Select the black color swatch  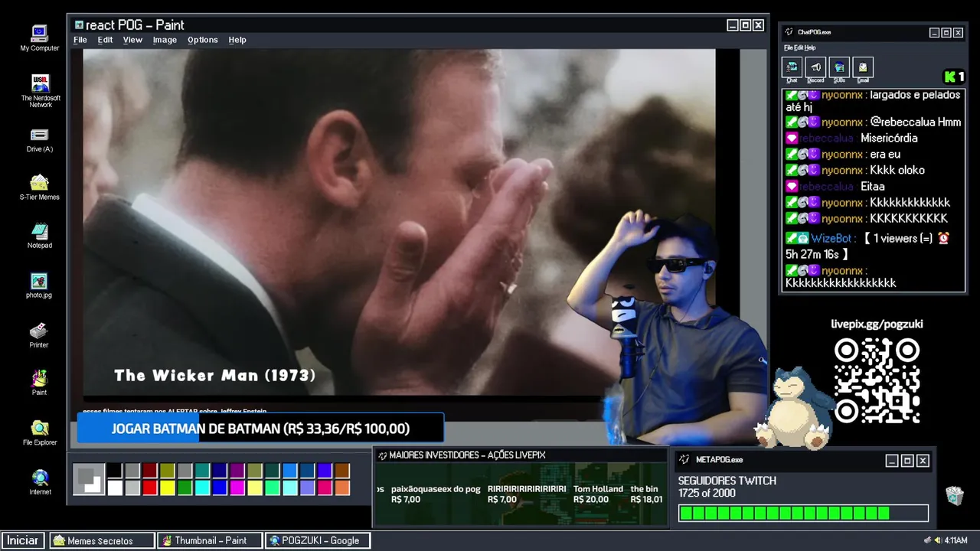115,471
